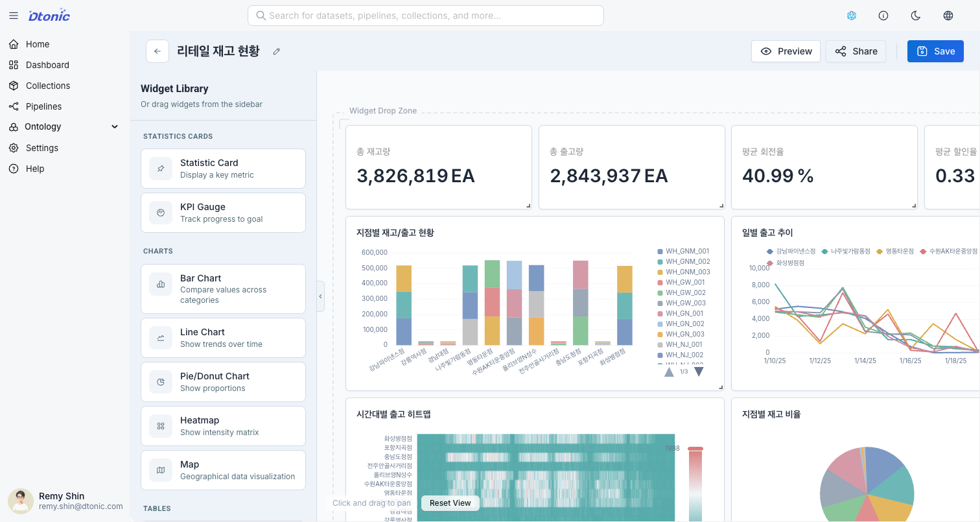Click the heatmap color scale slider handle
This screenshot has width=980, height=522.
coord(695,448)
